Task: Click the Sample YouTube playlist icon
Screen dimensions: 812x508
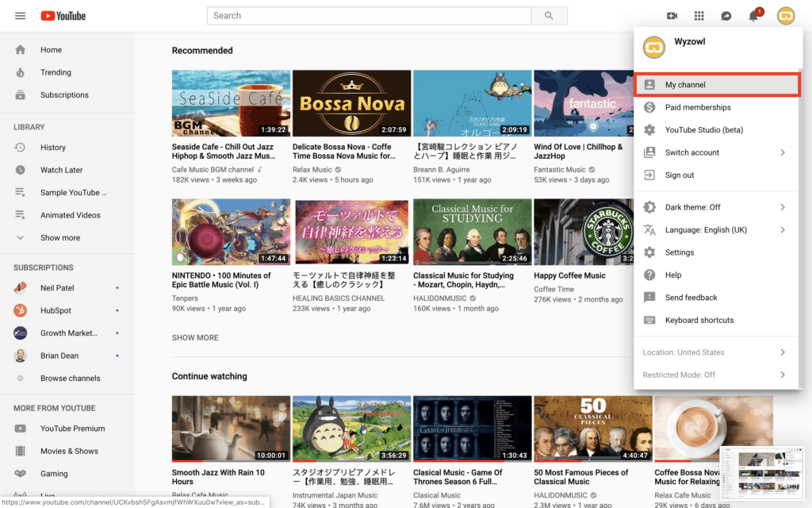Action: tap(20, 192)
